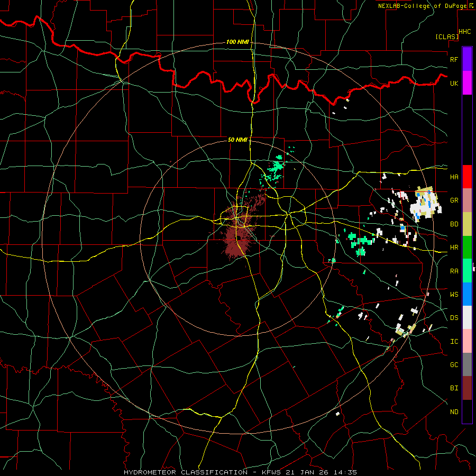476x476 pixels.
Task: Click the HHC product code text
Action: click(x=464, y=32)
